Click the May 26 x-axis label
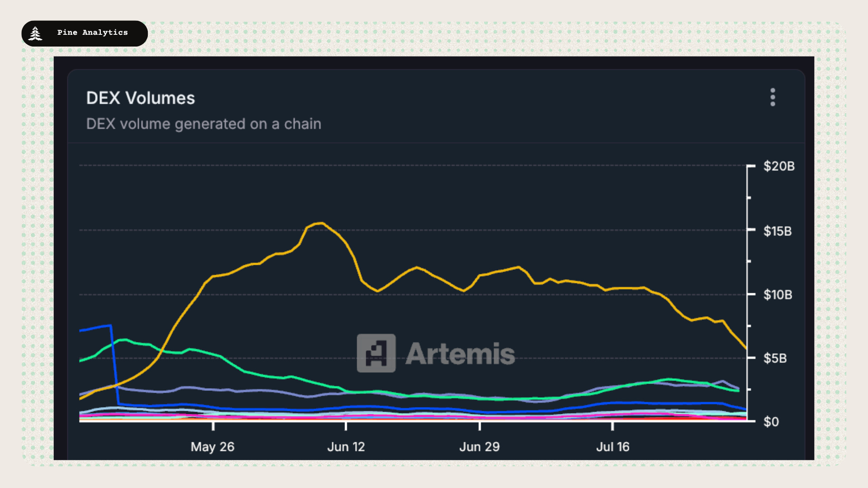Screen dimensions: 868x488 [x=212, y=447]
